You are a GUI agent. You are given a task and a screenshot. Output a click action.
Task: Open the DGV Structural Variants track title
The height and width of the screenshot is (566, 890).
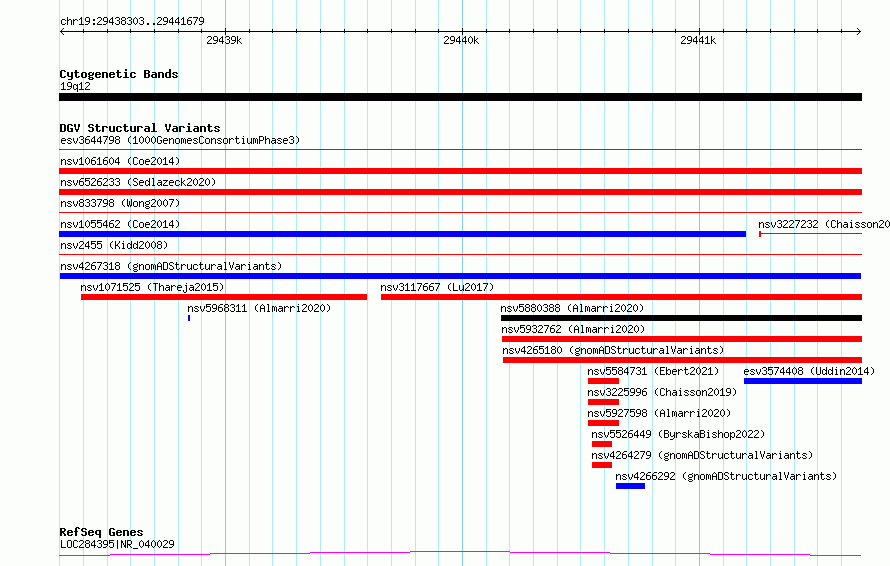tap(140, 128)
